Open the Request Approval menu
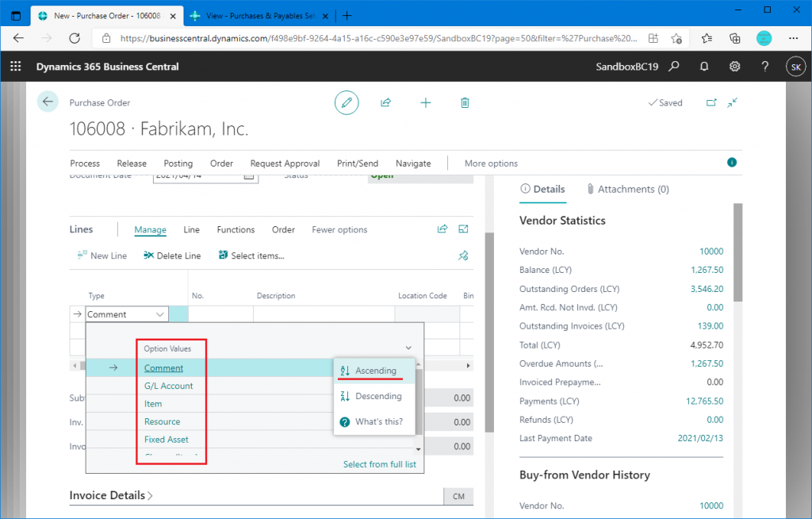812x519 pixels. tap(285, 163)
